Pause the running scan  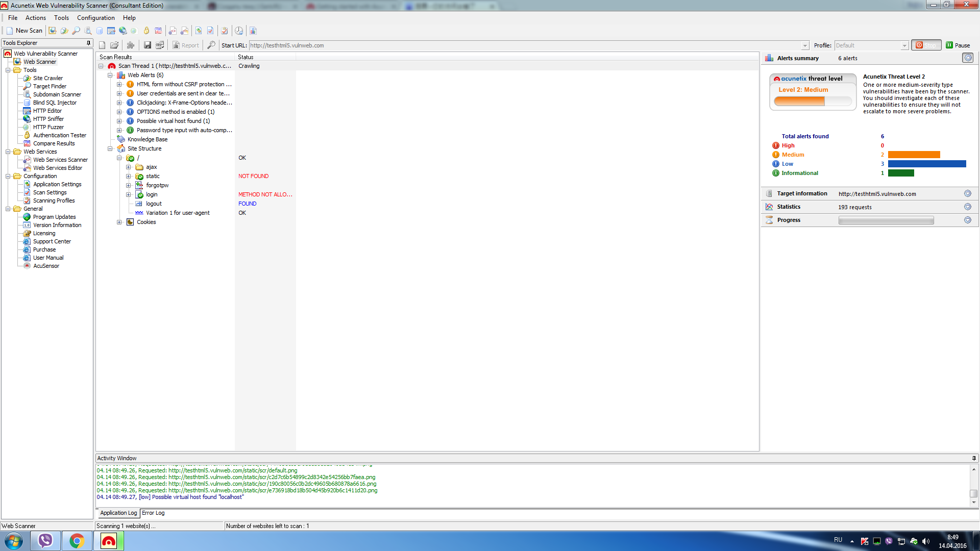click(x=958, y=45)
